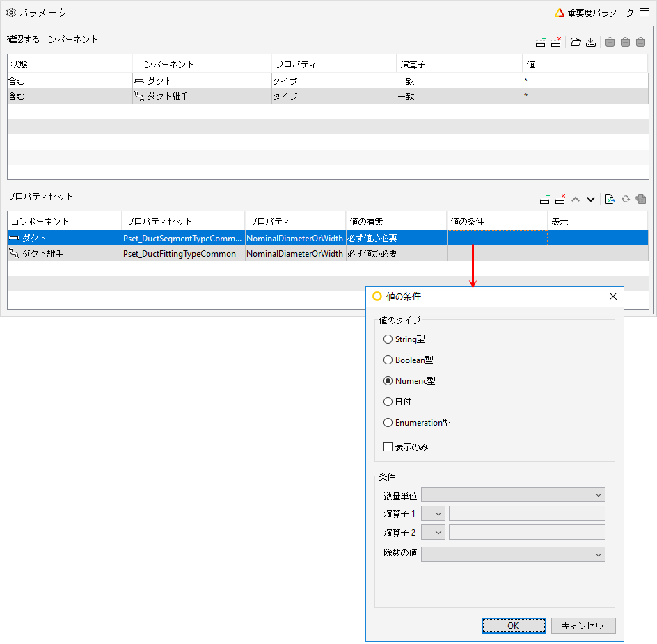657x644 pixels.
Task: Select Boolean型 radio button
Action: tap(388, 360)
